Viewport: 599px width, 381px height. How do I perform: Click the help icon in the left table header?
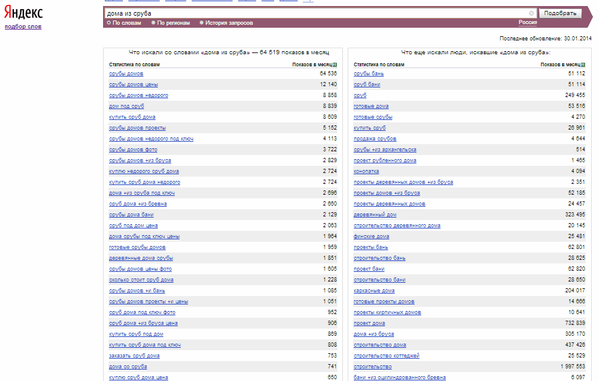click(x=335, y=65)
